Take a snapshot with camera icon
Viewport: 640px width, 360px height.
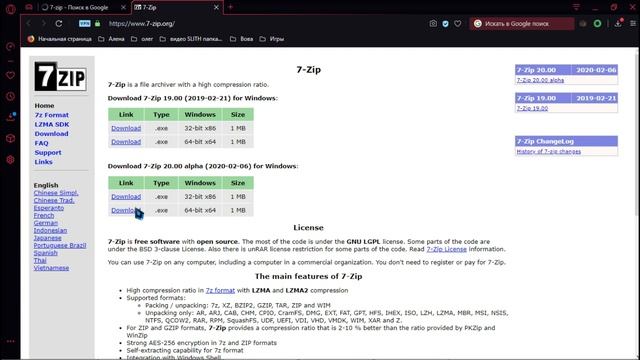click(x=433, y=24)
